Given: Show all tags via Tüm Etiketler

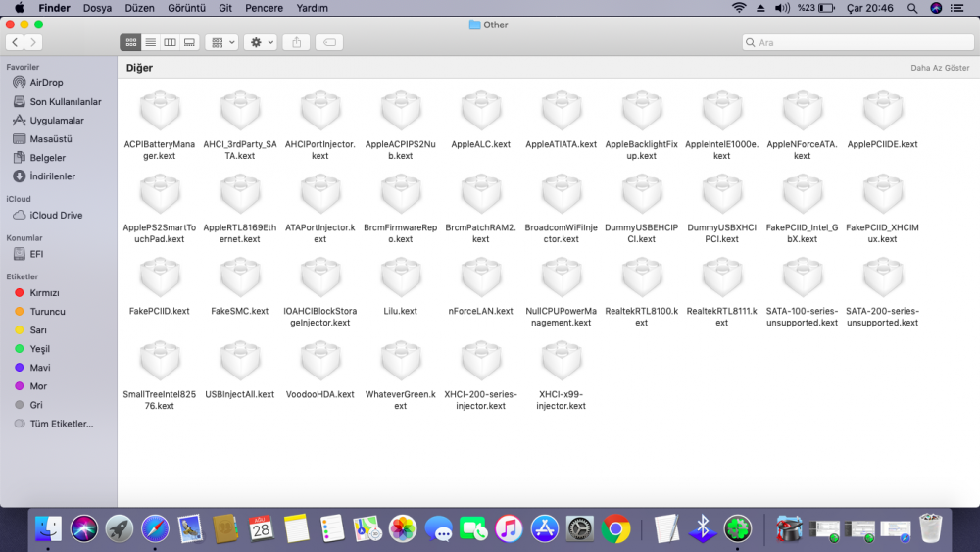Looking at the screenshot, I should click(x=61, y=424).
